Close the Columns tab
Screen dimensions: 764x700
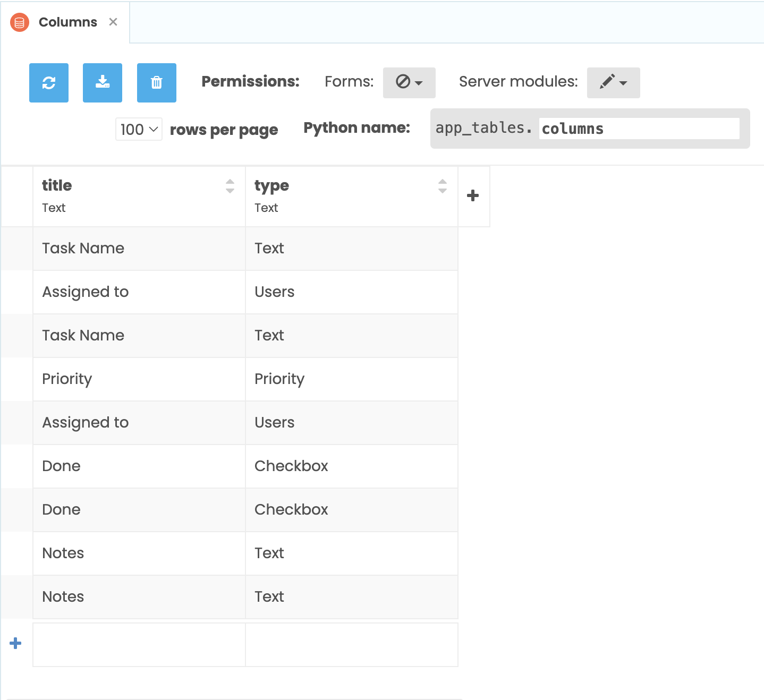coord(113,22)
